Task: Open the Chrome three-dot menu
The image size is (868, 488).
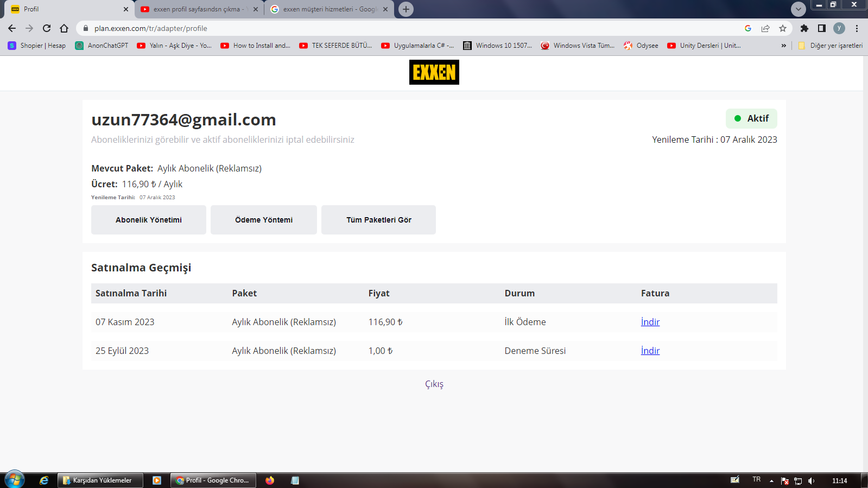Action: 857,28
